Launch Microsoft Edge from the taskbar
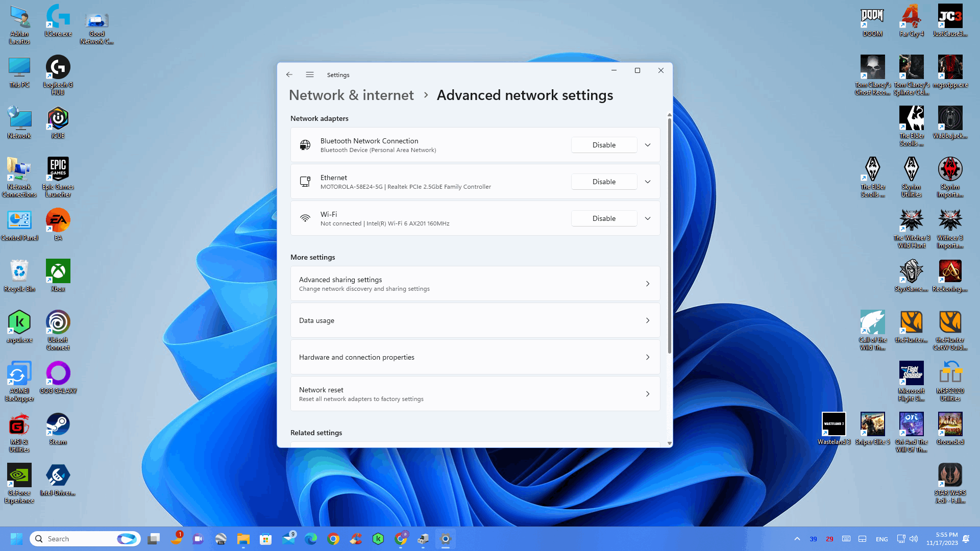The image size is (980, 551). (311, 539)
